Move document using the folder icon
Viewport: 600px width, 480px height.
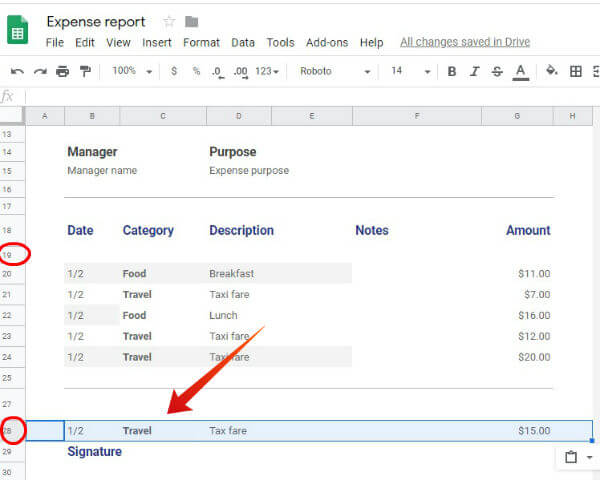(191, 22)
